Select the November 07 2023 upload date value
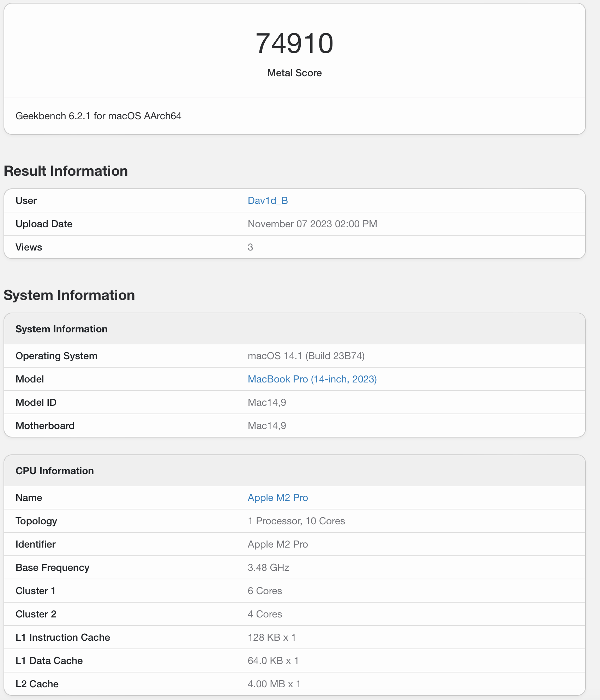This screenshot has height=700, width=600. point(312,224)
